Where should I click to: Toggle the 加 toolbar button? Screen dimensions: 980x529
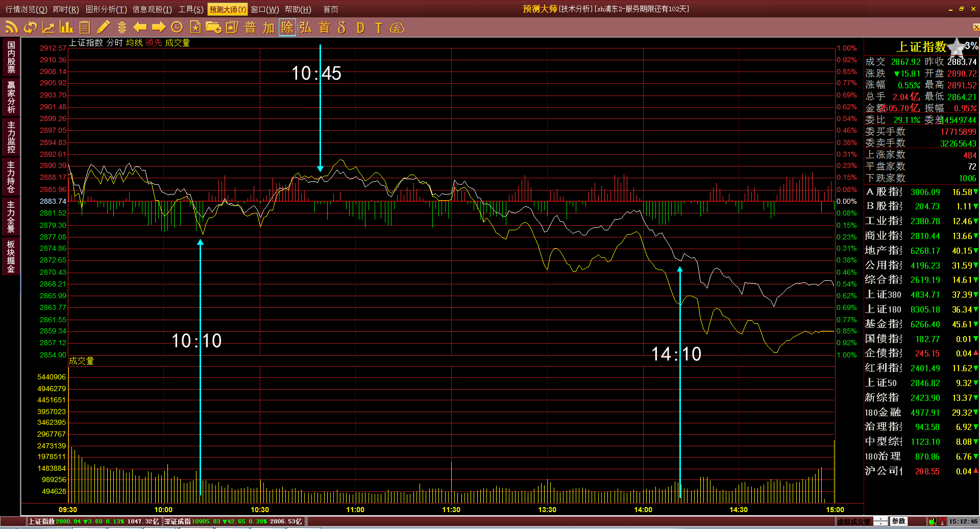pos(269,28)
